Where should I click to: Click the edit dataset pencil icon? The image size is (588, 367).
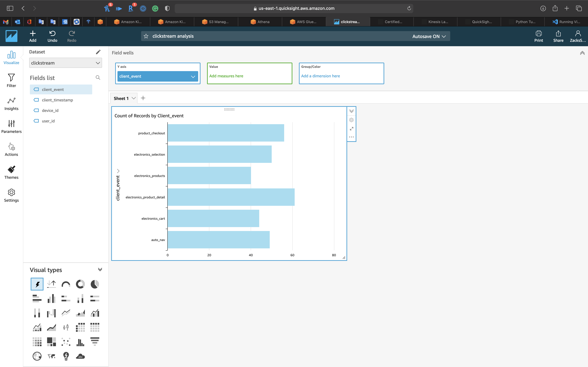(98, 52)
